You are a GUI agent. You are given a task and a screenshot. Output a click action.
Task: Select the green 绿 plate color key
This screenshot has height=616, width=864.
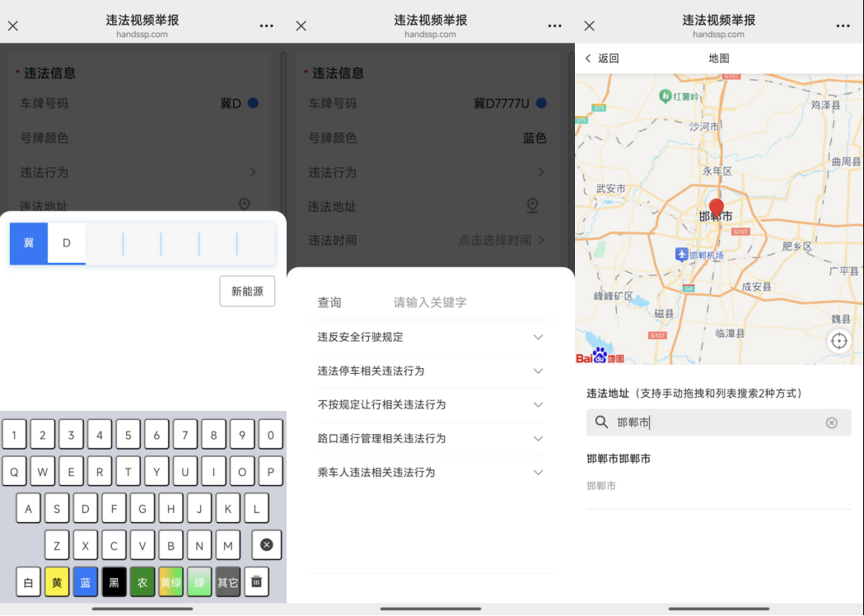(199, 582)
